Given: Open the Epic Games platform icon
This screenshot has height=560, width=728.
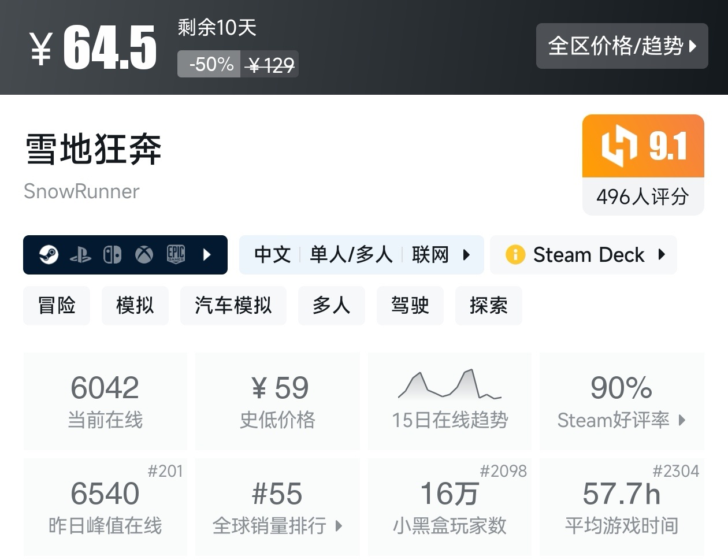Looking at the screenshot, I should [175, 254].
